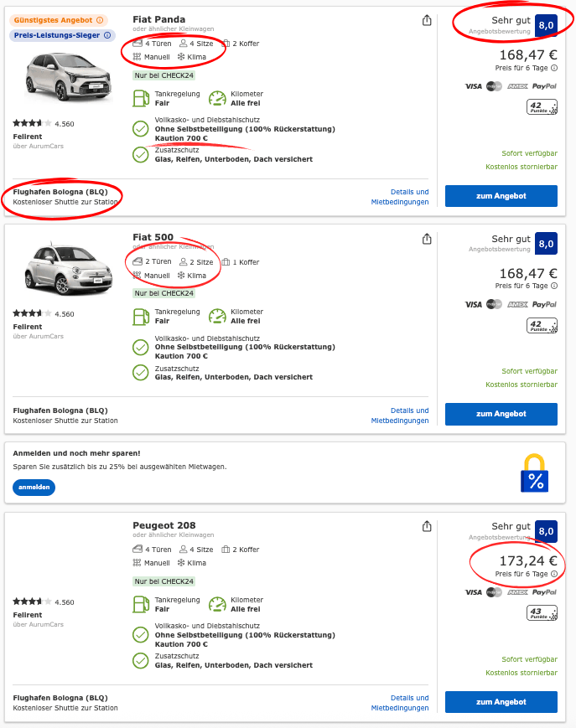Click the share icon on the Fiat Panda offer
The image size is (576, 728).
(427, 19)
